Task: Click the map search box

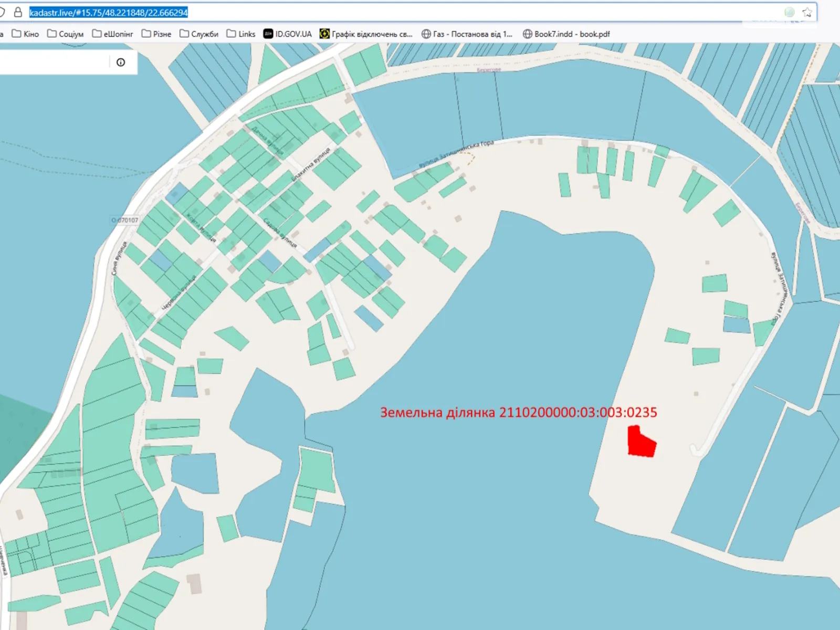Action: tap(52, 62)
